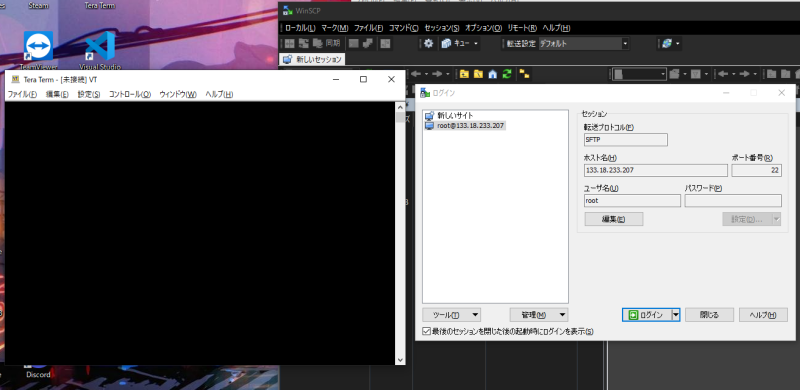Click the 同期 synchronize toolbar button
800x390 pixels.
pyautogui.click(x=327, y=44)
